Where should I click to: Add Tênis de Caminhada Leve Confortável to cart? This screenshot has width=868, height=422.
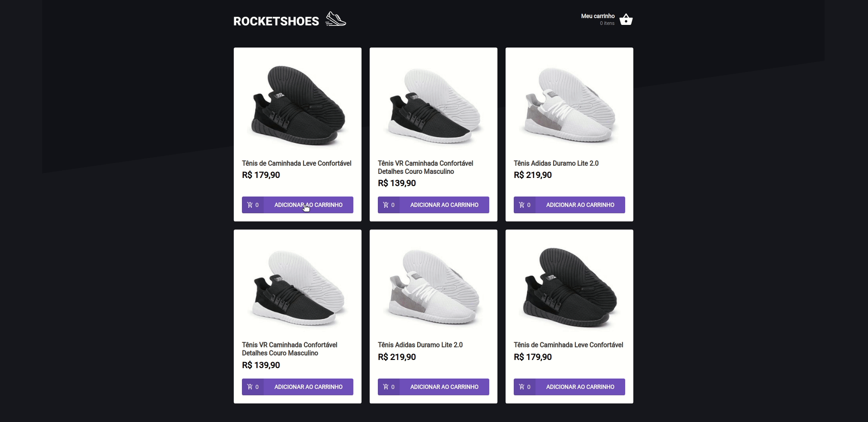pos(309,205)
